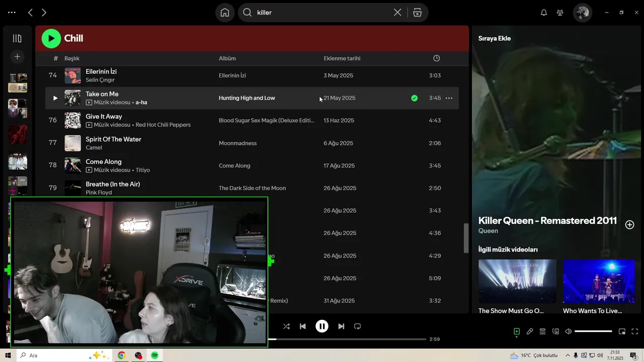Pause the current song
The image size is (644, 362).
(x=322, y=326)
